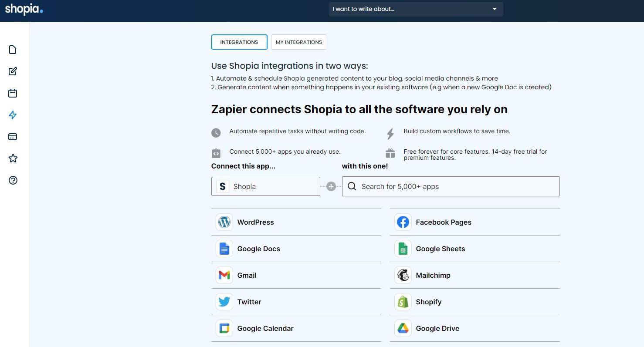Click the Shopia app name field
Screen dimensions: 644x347
tap(266, 186)
